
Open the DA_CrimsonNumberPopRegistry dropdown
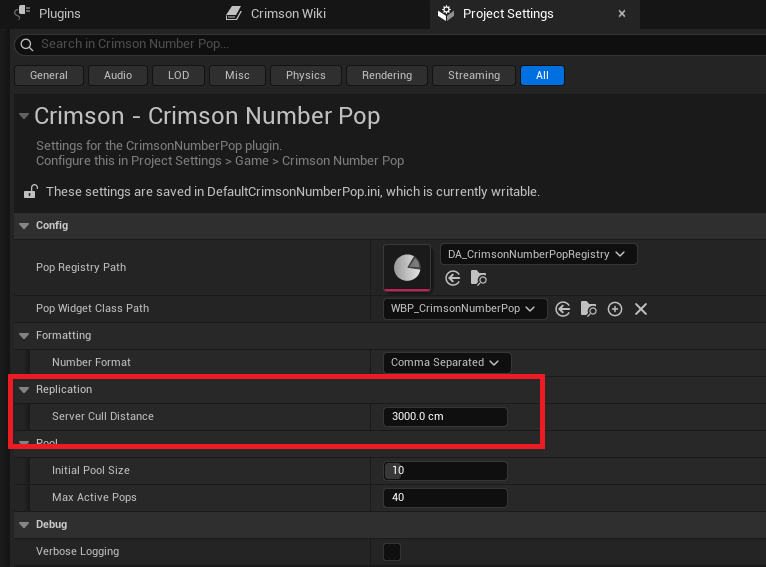click(x=538, y=254)
